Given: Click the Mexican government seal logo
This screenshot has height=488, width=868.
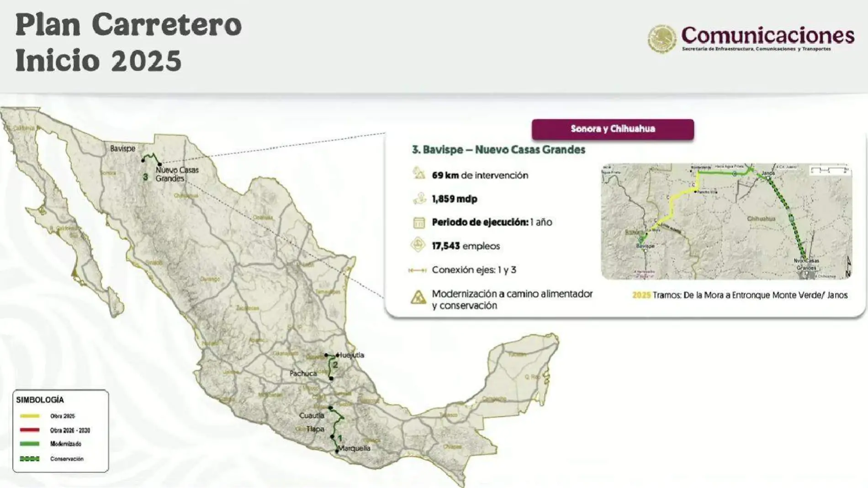Looking at the screenshot, I should click(x=662, y=39).
